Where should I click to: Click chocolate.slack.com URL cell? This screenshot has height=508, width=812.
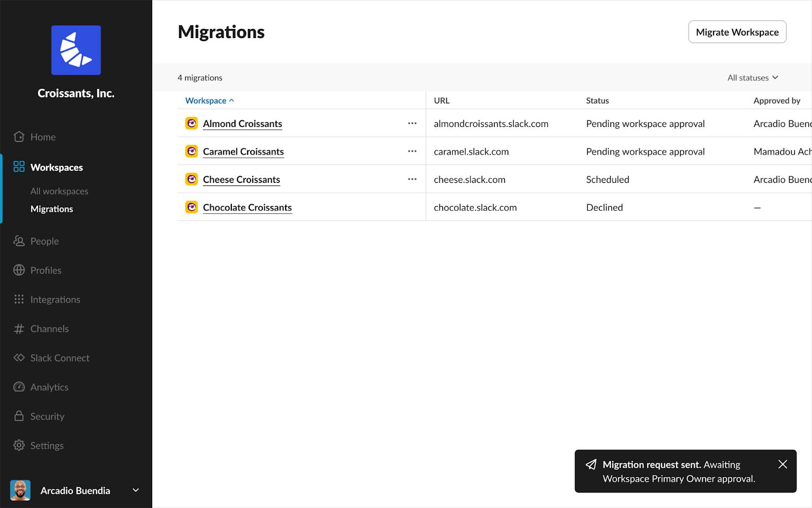[x=476, y=207]
